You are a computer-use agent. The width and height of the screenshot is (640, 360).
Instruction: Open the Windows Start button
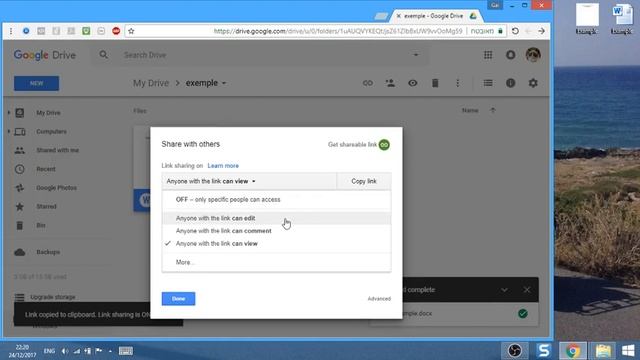[628, 351]
